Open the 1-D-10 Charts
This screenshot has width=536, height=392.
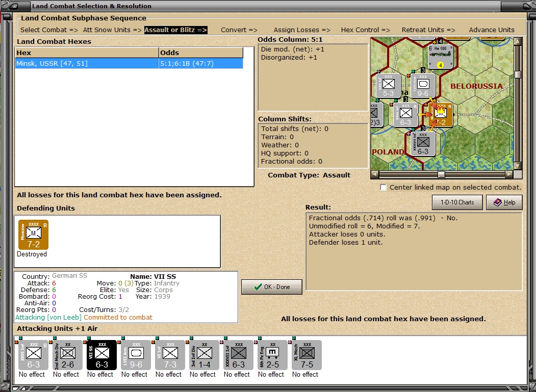pyautogui.click(x=457, y=202)
